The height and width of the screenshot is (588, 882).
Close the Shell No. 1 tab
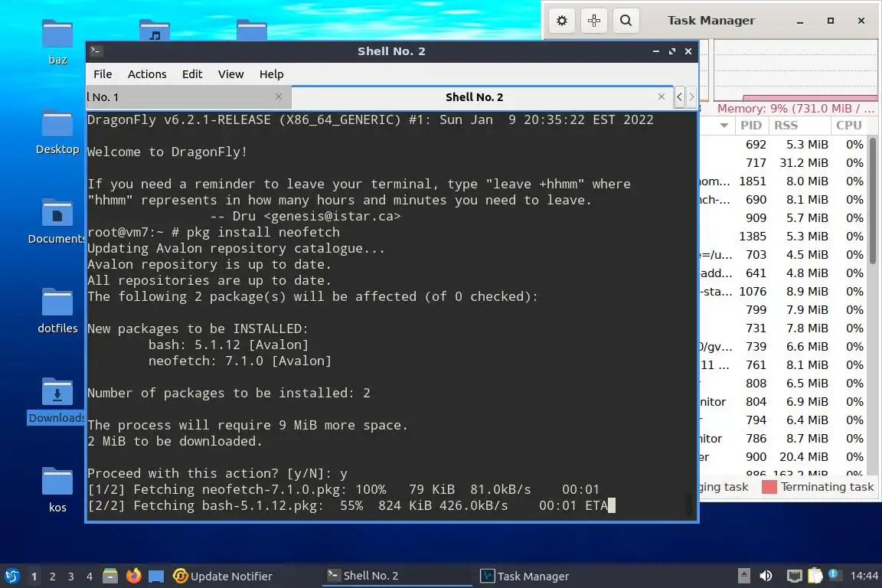pyautogui.click(x=279, y=96)
